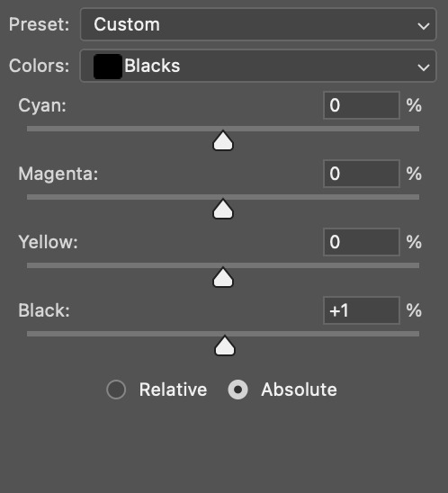Click the Black percentage field showing +1
Screen dimensions: 448x493
click(x=362, y=310)
